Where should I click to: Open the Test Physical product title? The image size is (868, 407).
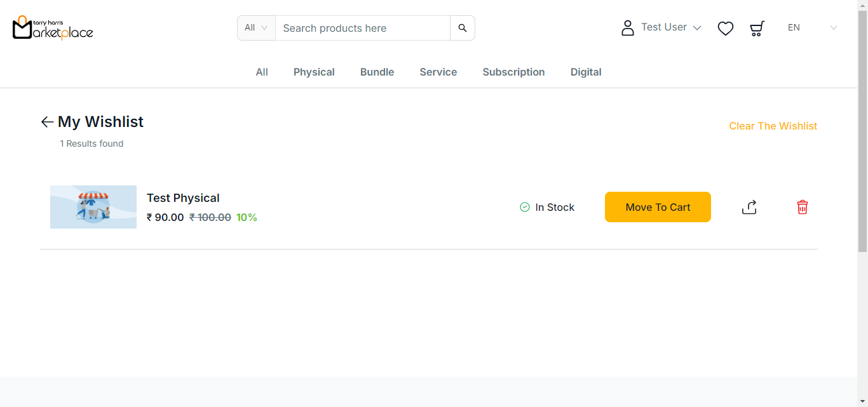(183, 198)
